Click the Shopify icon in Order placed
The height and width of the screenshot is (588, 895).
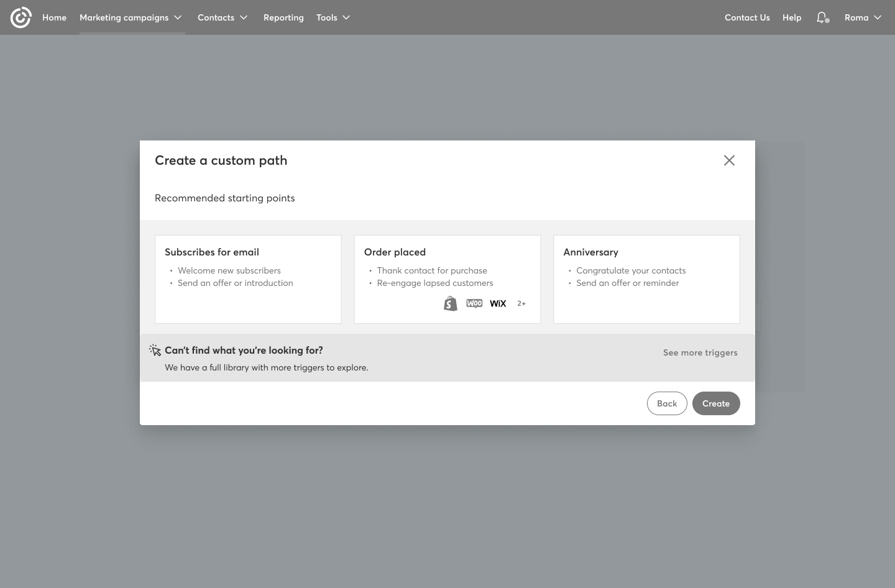[x=451, y=303]
